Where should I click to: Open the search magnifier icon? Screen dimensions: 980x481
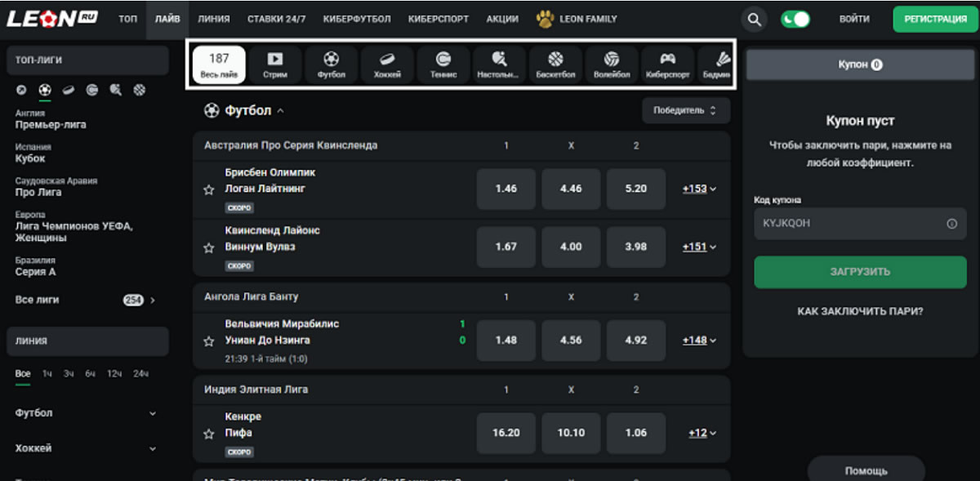click(x=754, y=19)
